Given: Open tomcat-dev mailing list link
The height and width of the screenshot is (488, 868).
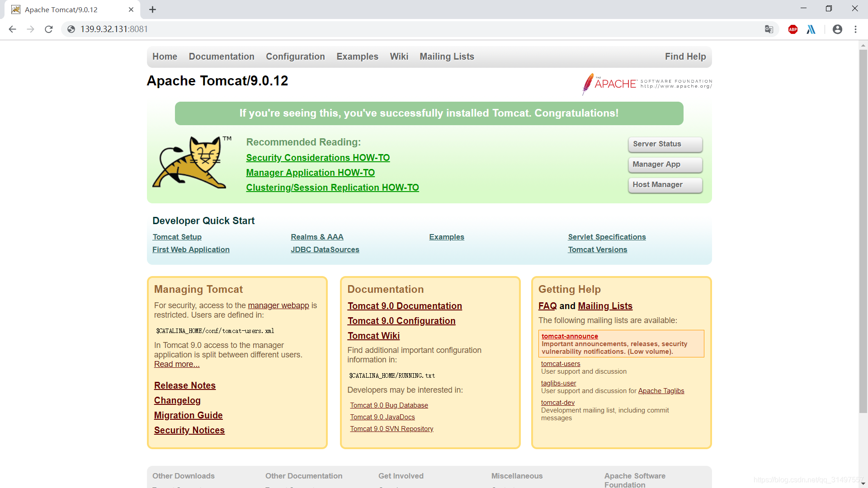Looking at the screenshot, I should coord(558,403).
